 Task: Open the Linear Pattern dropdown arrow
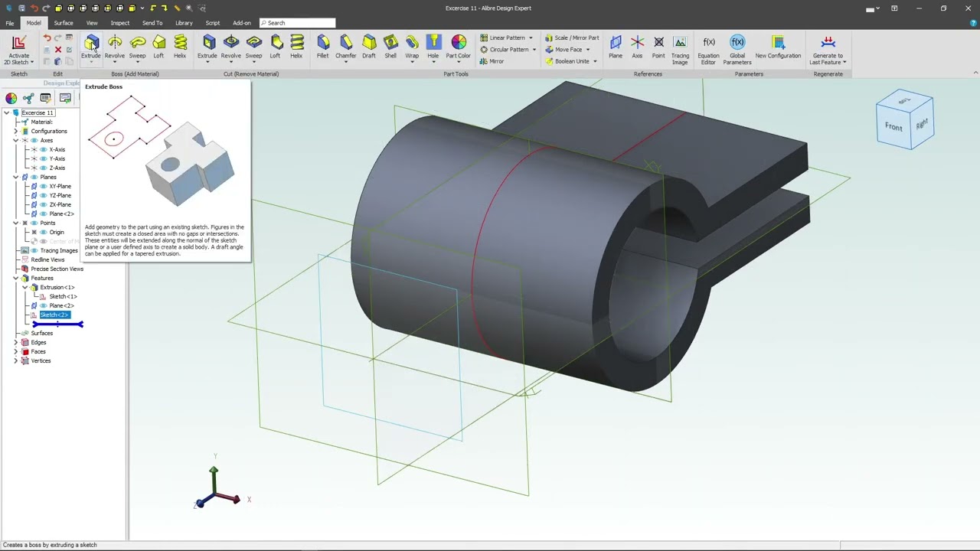(531, 37)
